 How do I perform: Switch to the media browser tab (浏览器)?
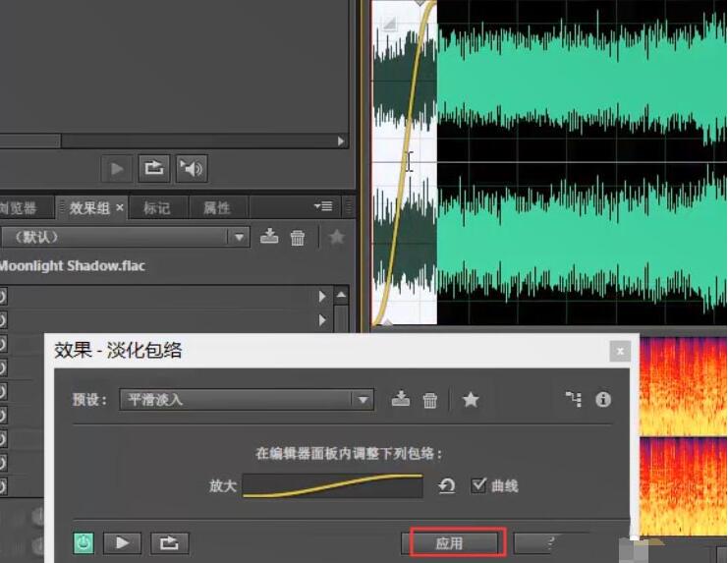pos(18,208)
